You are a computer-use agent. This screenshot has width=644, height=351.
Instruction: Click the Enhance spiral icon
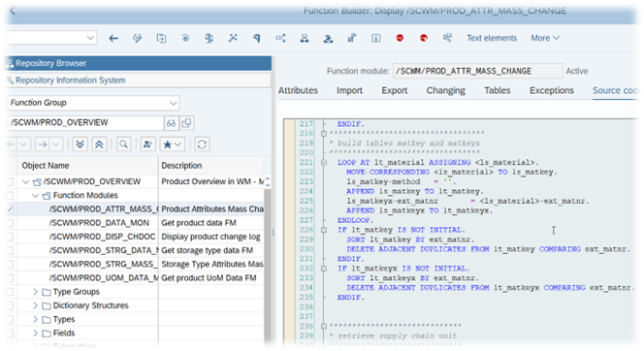pyautogui.click(x=185, y=38)
